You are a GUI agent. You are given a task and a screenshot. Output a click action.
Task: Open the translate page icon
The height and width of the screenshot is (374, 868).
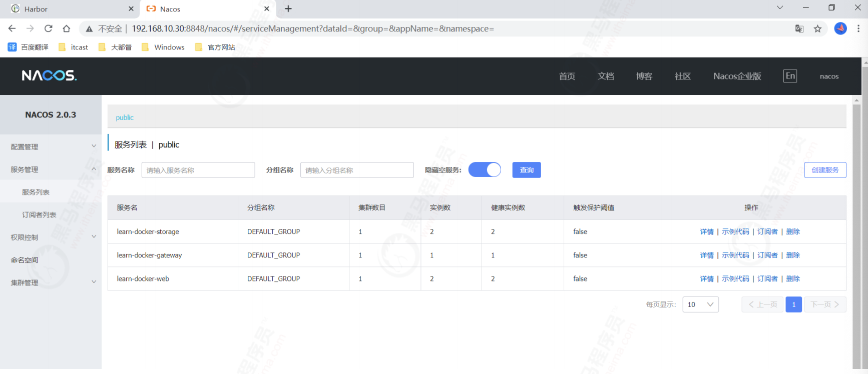pos(799,28)
